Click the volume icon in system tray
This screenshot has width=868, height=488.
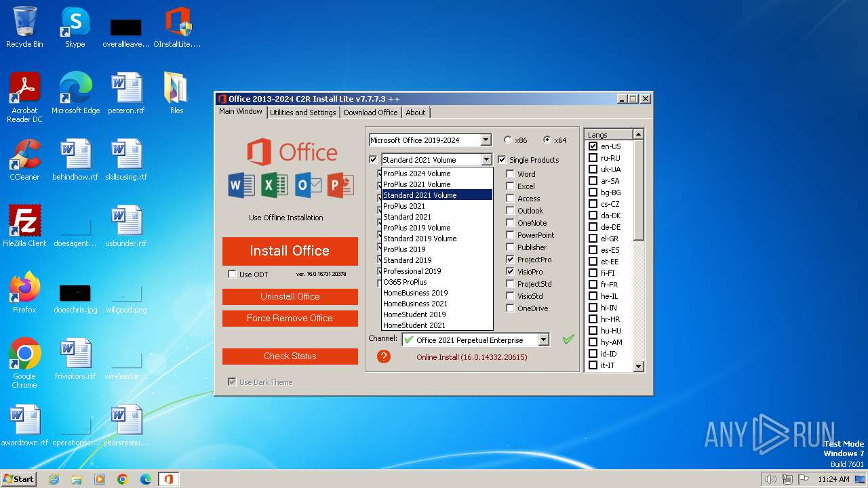[770, 479]
